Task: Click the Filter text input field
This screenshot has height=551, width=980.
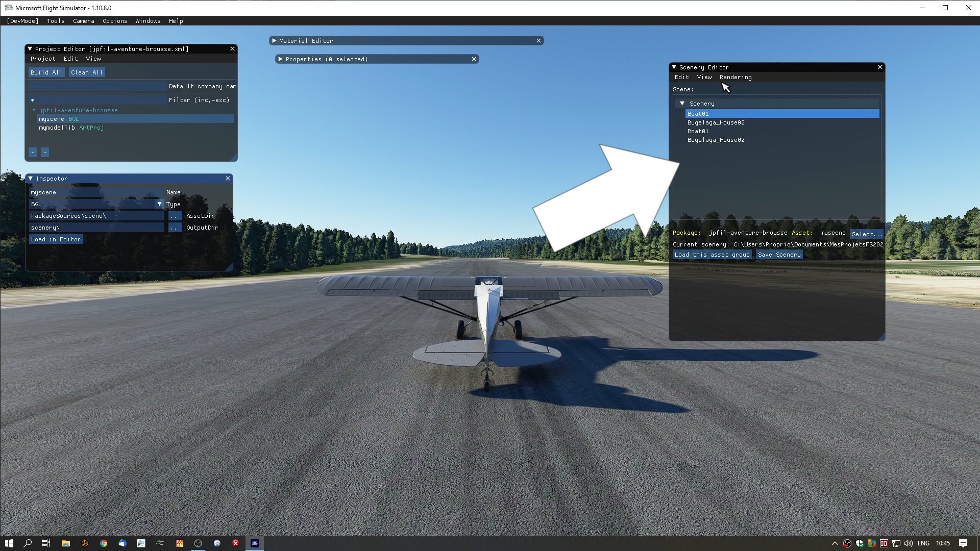Action: [97, 100]
